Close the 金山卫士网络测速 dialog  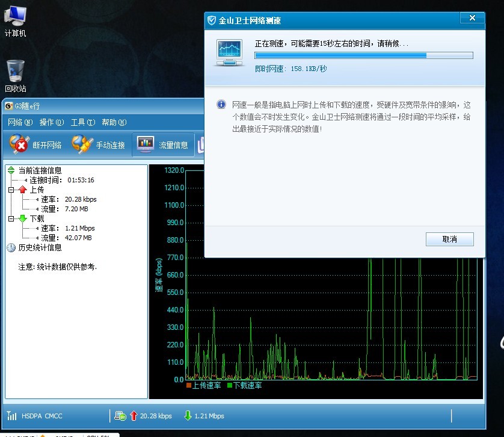tap(472, 18)
